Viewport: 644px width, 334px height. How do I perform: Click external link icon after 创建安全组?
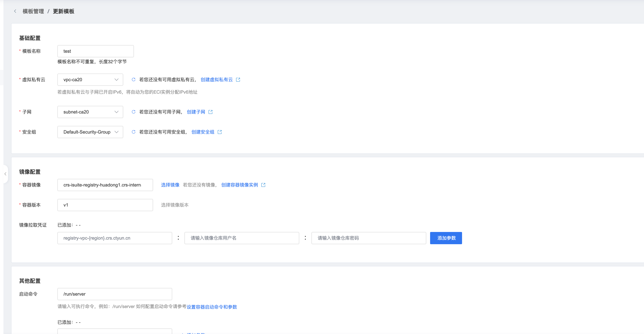[x=220, y=132]
